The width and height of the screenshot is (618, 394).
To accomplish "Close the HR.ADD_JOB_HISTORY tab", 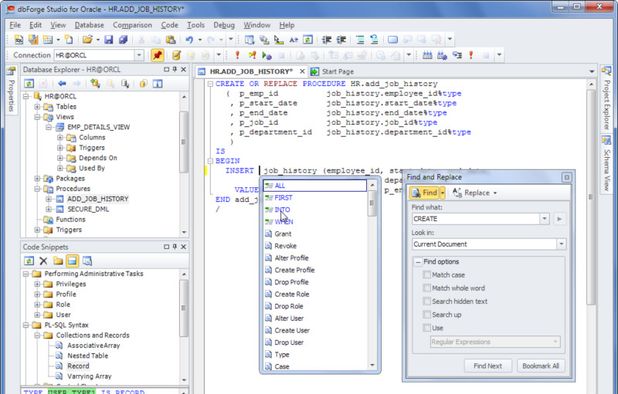I will coord(302,71).
